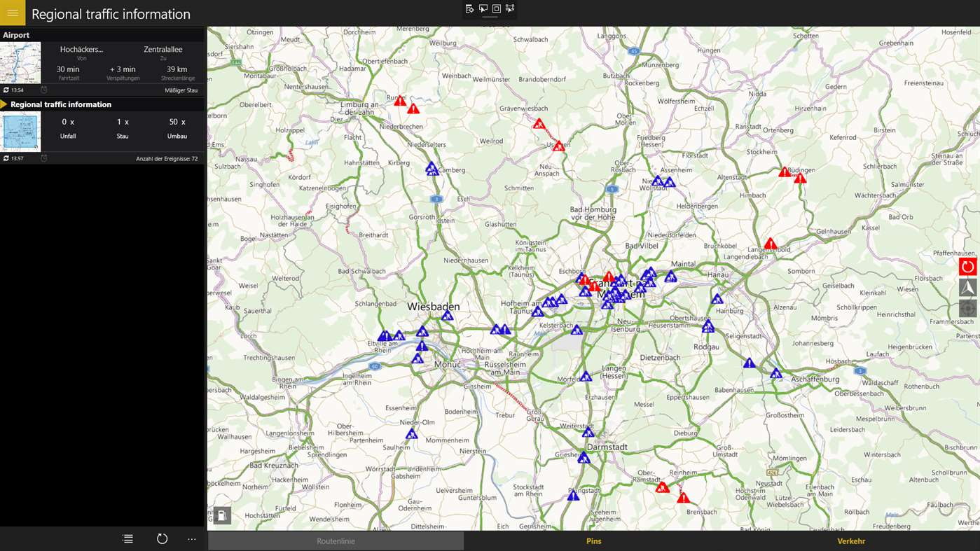Click the red refresh button on map
The width and height of the screenshot is (980, 551).
coord(967,266)
